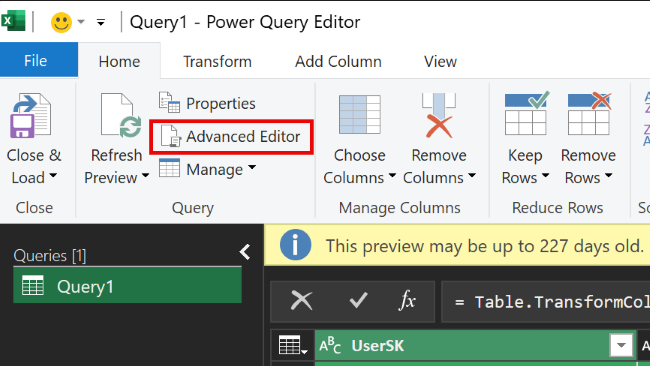This screenshot has height=366, width=650.
Task: Click the Properties icon in the Query group
Action: pos(169,102)
